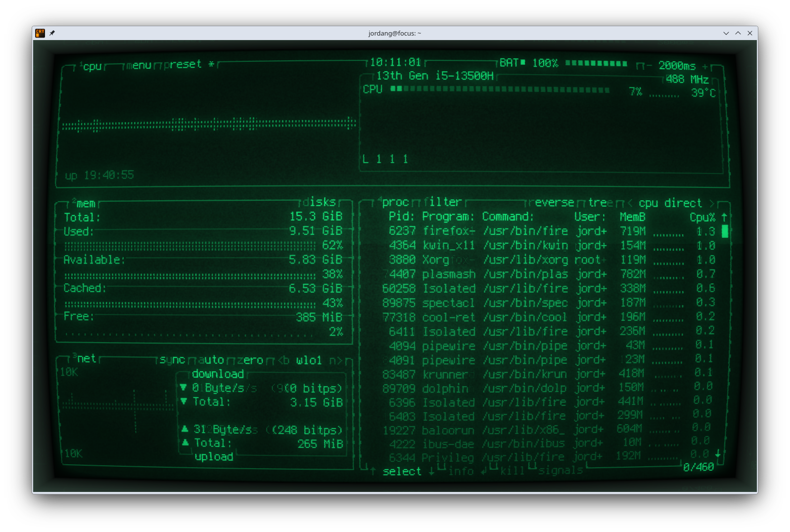Click the Used memory 62% bar

tap(189, 246)
